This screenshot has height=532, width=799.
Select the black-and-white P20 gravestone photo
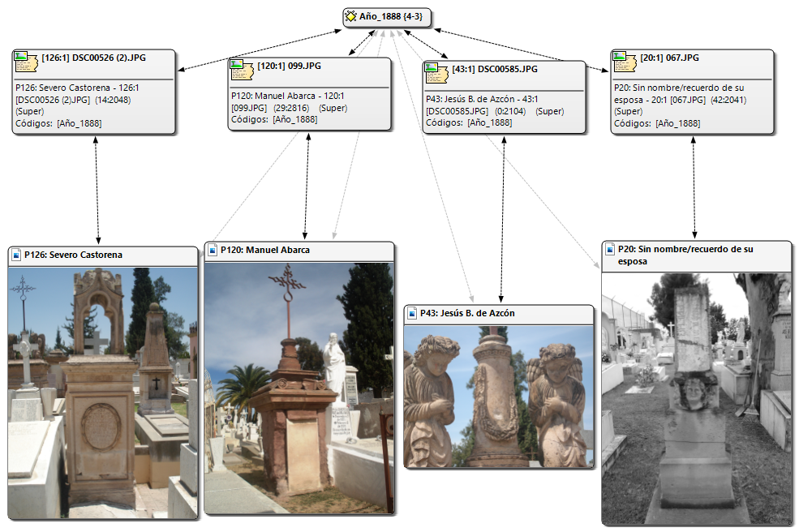[x=696, y=397]
